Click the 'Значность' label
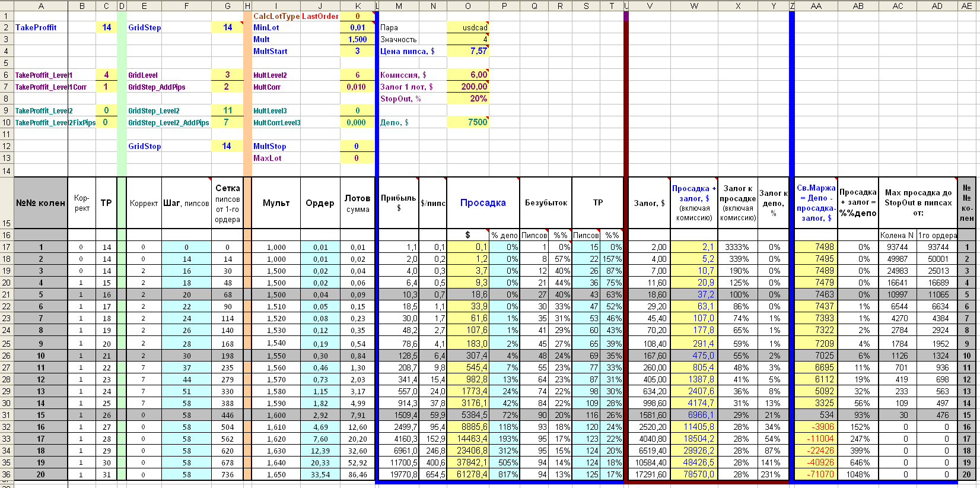 point(399,39)
